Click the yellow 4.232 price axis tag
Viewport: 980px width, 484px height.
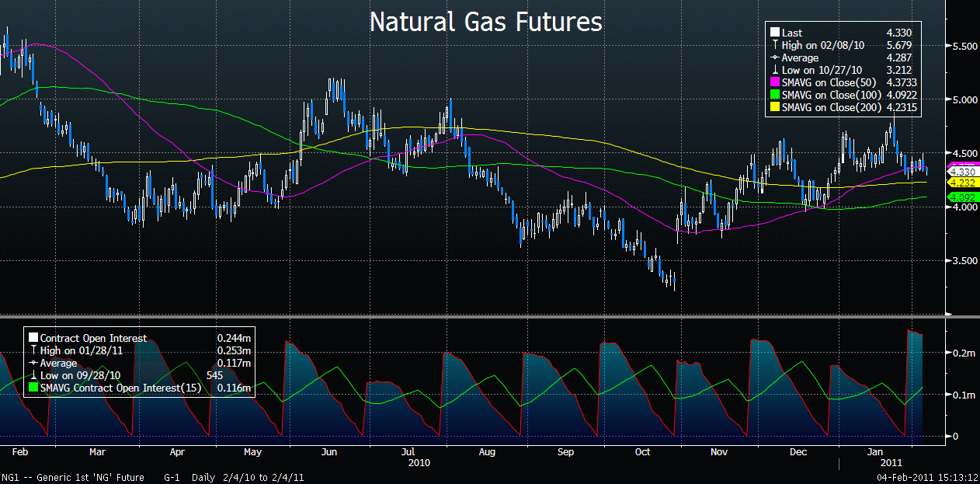(963, 182)
